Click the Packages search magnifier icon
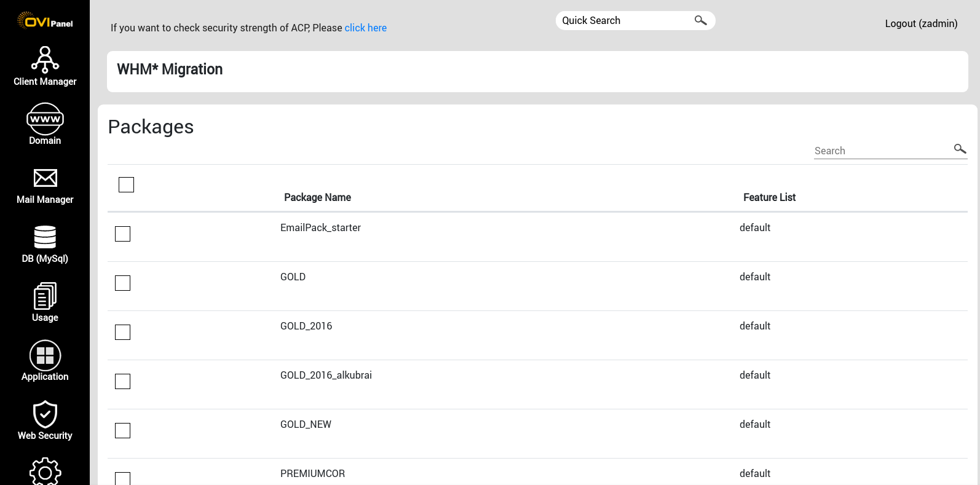 coord(960,149)
